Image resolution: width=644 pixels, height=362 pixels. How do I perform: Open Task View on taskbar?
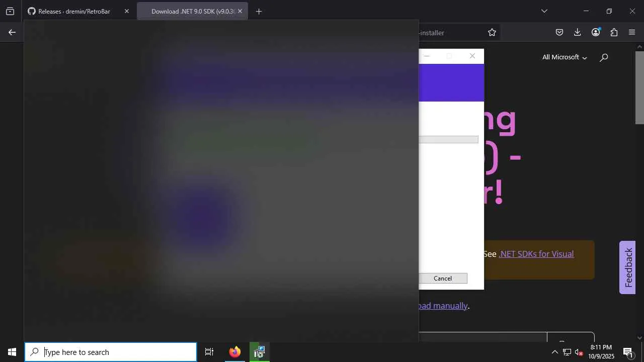209,352
